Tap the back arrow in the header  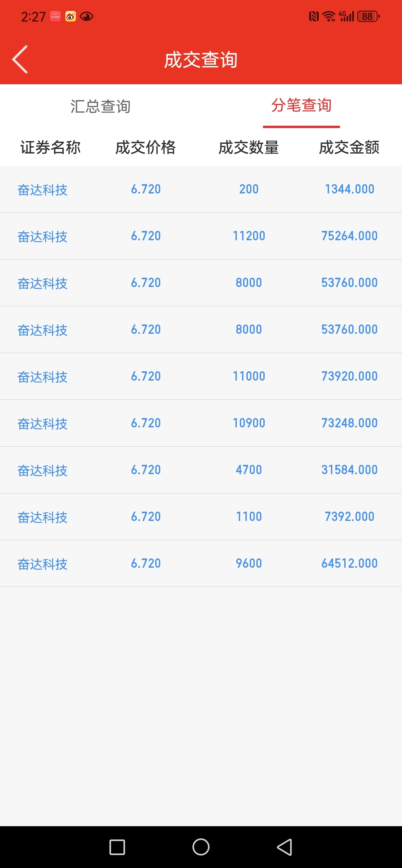(x=20, y=59)
